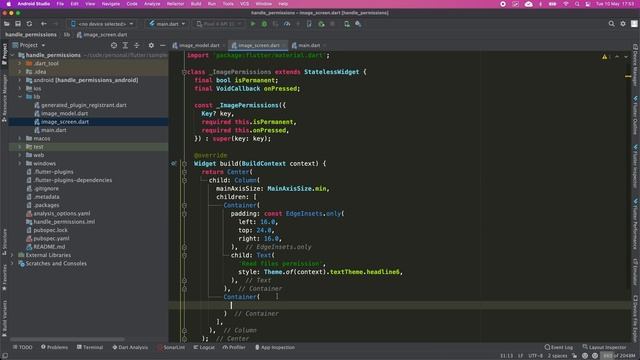This screenshot has width=640, height=360.
Task: Open the Terminal tool window
Action: click(x=90, y=347)
